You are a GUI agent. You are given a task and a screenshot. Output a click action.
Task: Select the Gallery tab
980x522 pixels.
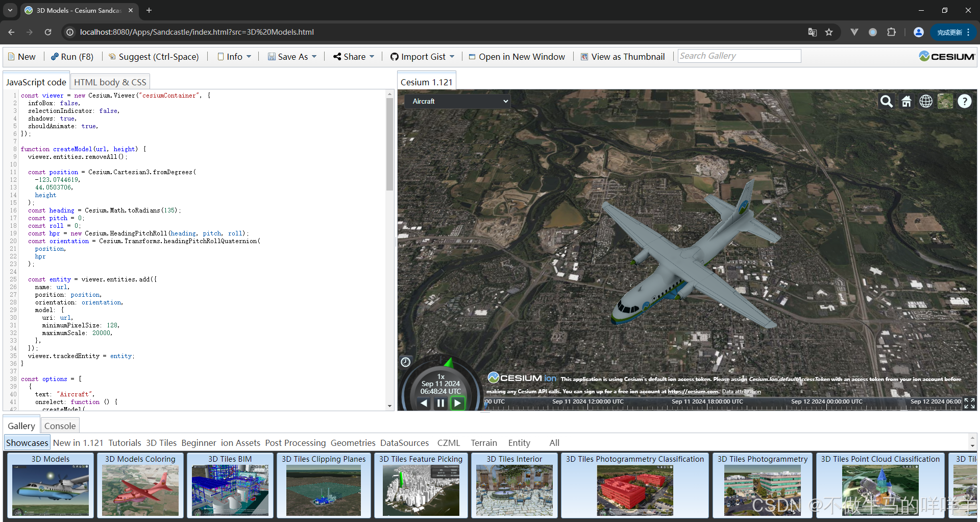point(21,426)
